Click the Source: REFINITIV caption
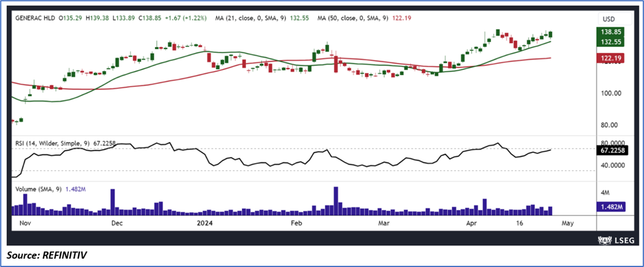This screenshot has height=267, width=644. click(47, 255)
